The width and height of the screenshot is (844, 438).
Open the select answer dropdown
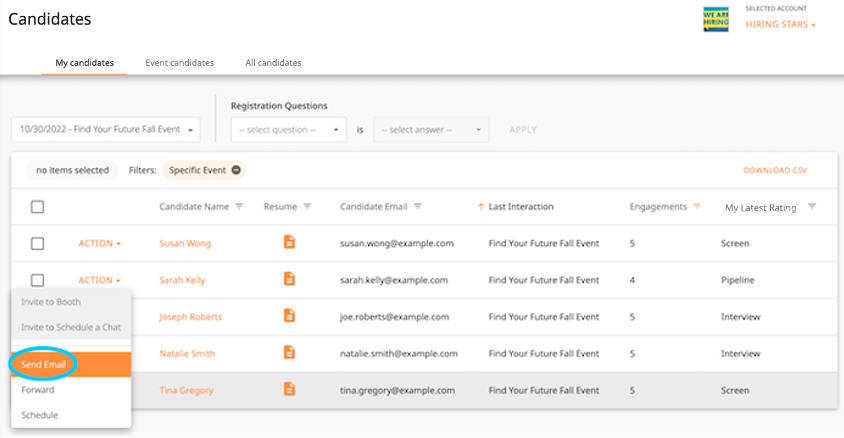tap(431, 130)
